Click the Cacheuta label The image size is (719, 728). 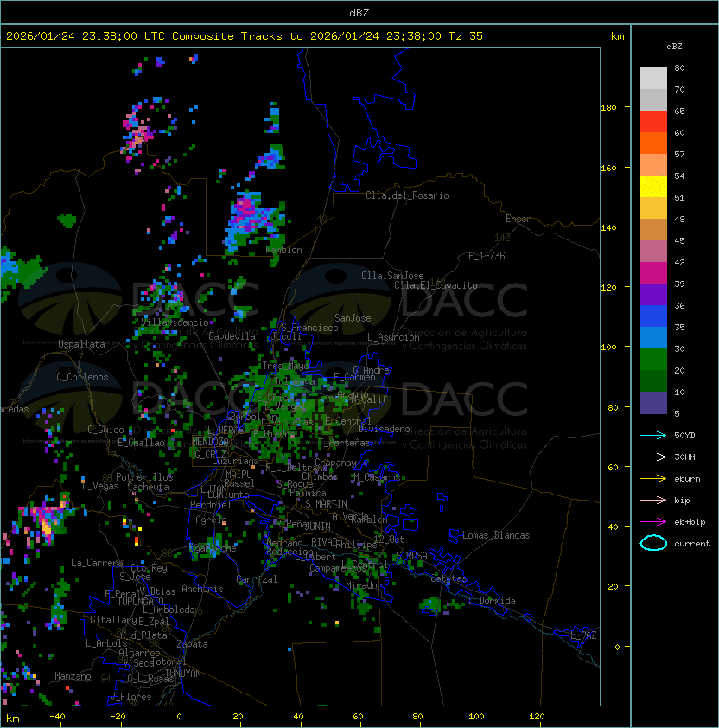click(148, 487)
